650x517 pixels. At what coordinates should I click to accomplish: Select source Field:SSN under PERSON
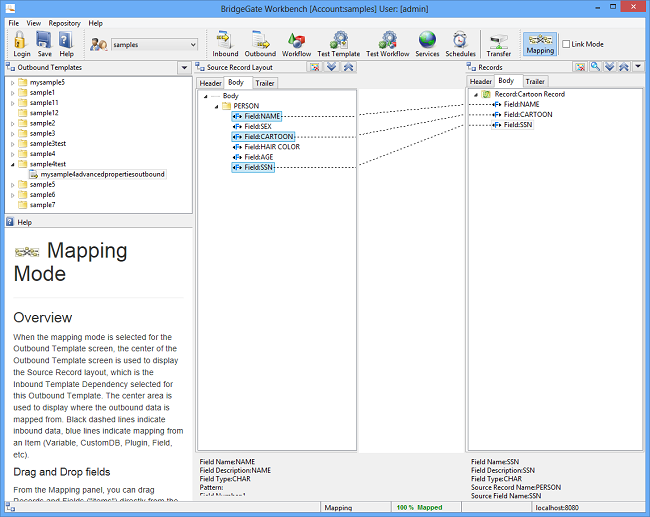(x=253, y=167)
